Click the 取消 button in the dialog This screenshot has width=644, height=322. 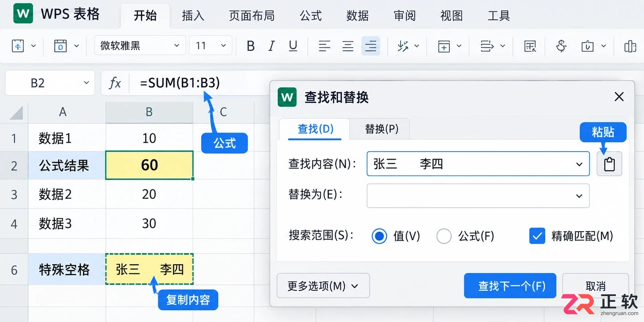pos(595,286)
